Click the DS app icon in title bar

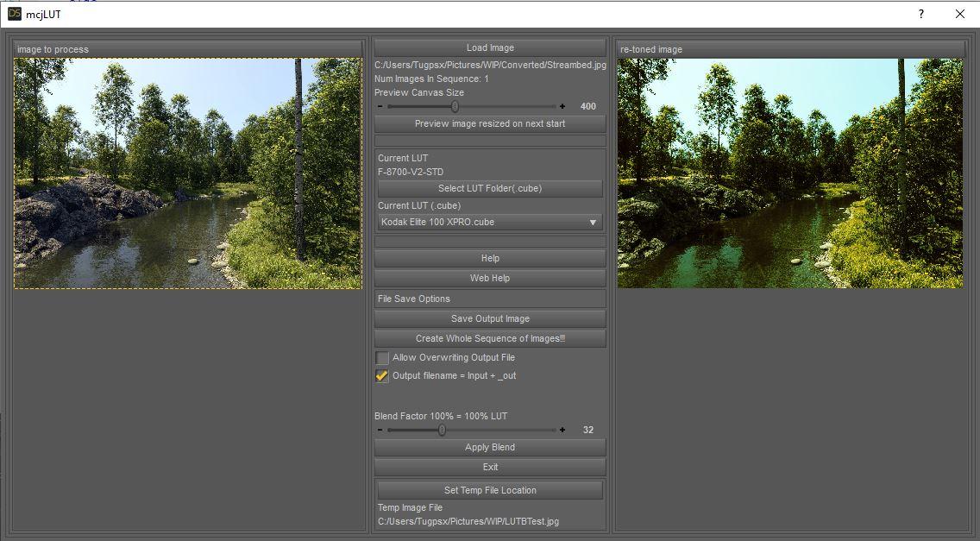(x=15, y=14)
